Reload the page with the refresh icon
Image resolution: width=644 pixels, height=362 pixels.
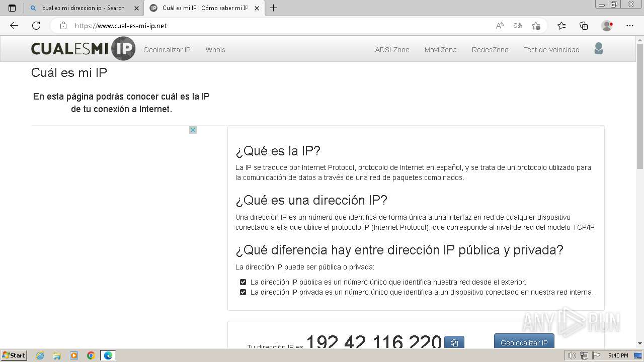point(36,26)
